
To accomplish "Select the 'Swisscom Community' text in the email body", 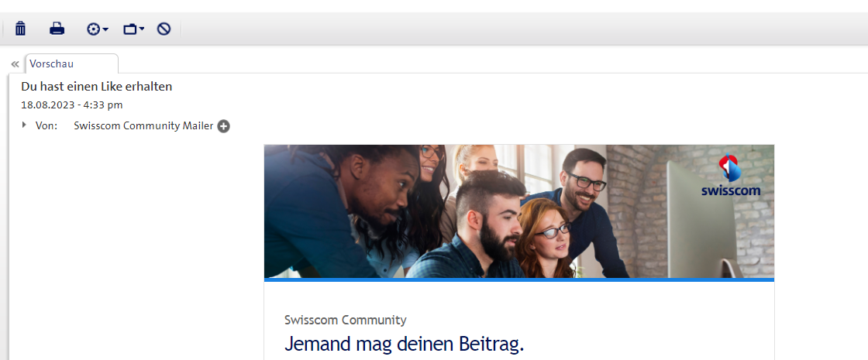I will tap(346, 321).
